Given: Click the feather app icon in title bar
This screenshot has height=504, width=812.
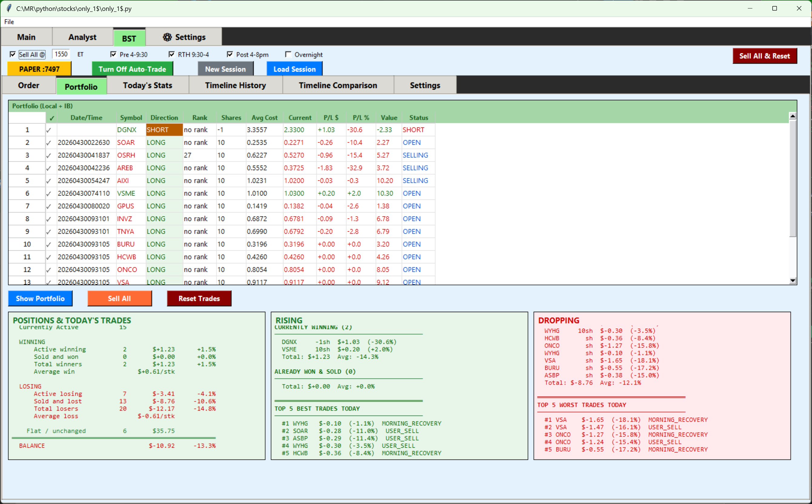Looking at the screenshot, I should (x=9, y=8).
